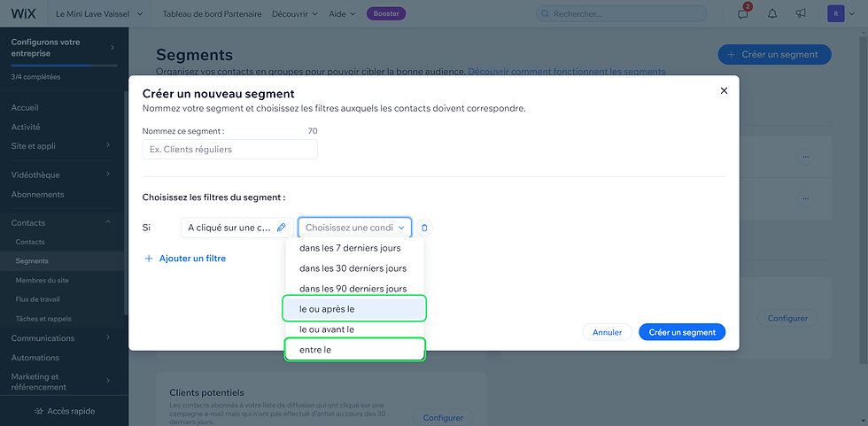The image size is (868, 426).
Task: Open Flux de travail in sidebar
Action: point(37,299)
